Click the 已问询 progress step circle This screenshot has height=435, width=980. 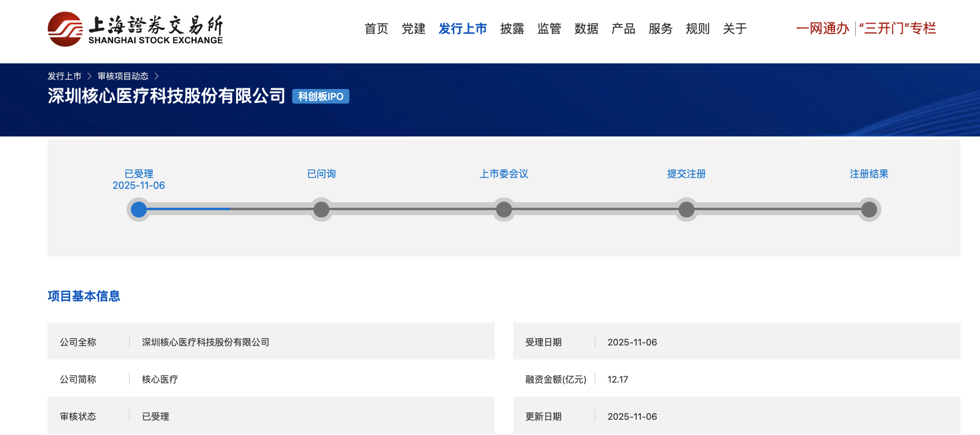[321, 210]
